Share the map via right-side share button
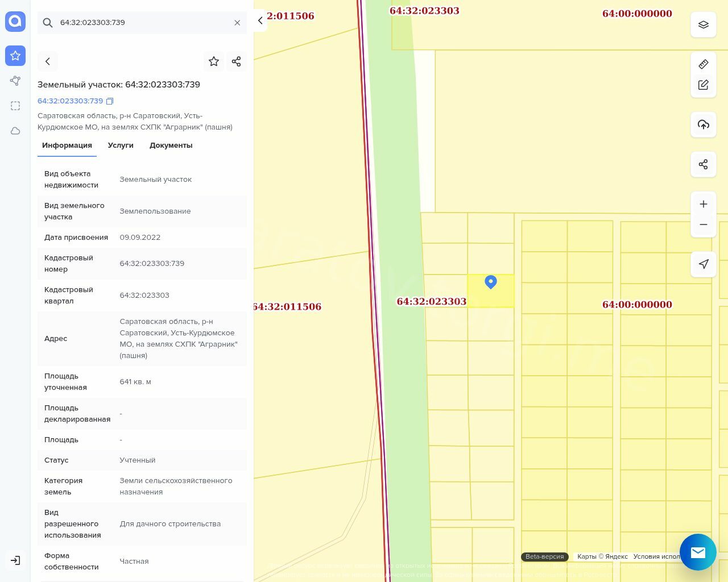The image size is (728, 582). [x=703, y=164]
